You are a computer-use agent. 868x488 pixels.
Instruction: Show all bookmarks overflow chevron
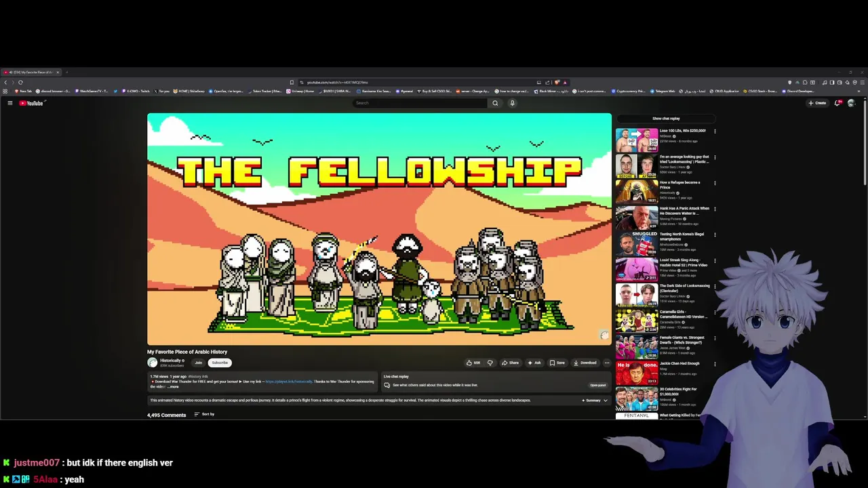click(x=859, y=91)
